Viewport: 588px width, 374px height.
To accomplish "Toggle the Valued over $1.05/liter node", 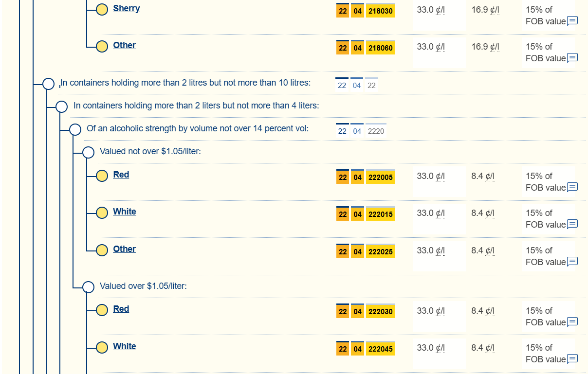I will click(88, 287).
